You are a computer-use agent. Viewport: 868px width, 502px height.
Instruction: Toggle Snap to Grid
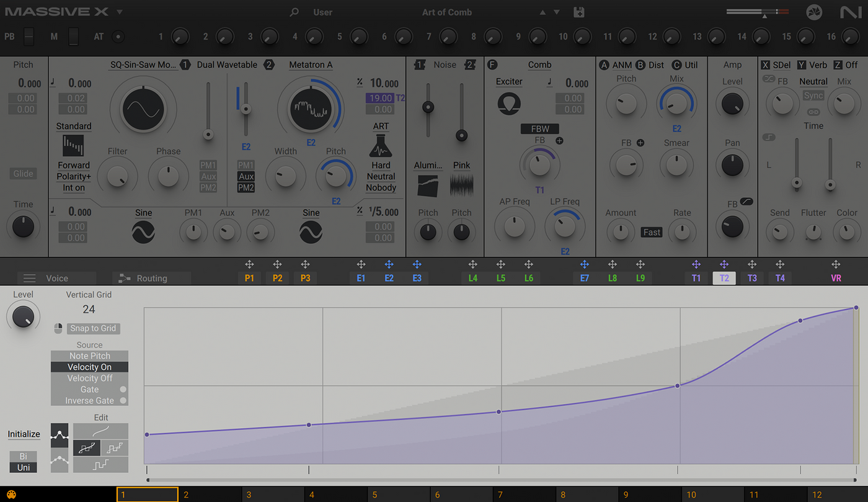tap(93, 328)
